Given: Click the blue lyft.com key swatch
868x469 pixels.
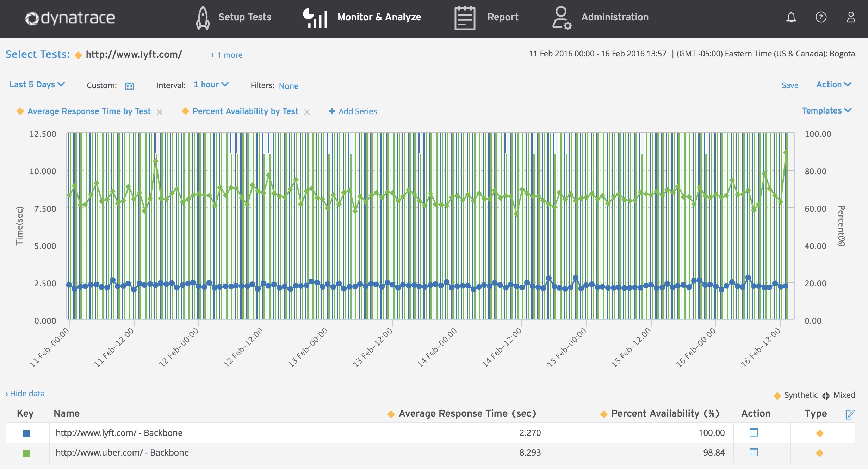Looking at the screenshot, I should tap(26, 433).
